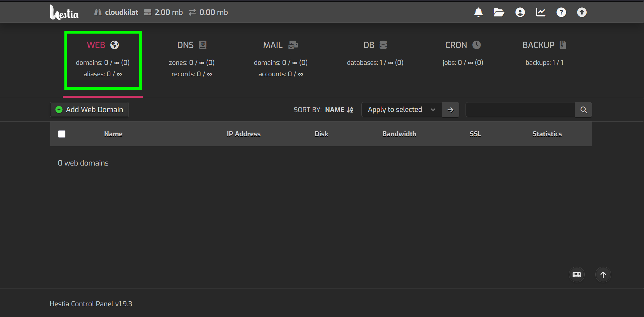Toggle NAME sort order

339,109
